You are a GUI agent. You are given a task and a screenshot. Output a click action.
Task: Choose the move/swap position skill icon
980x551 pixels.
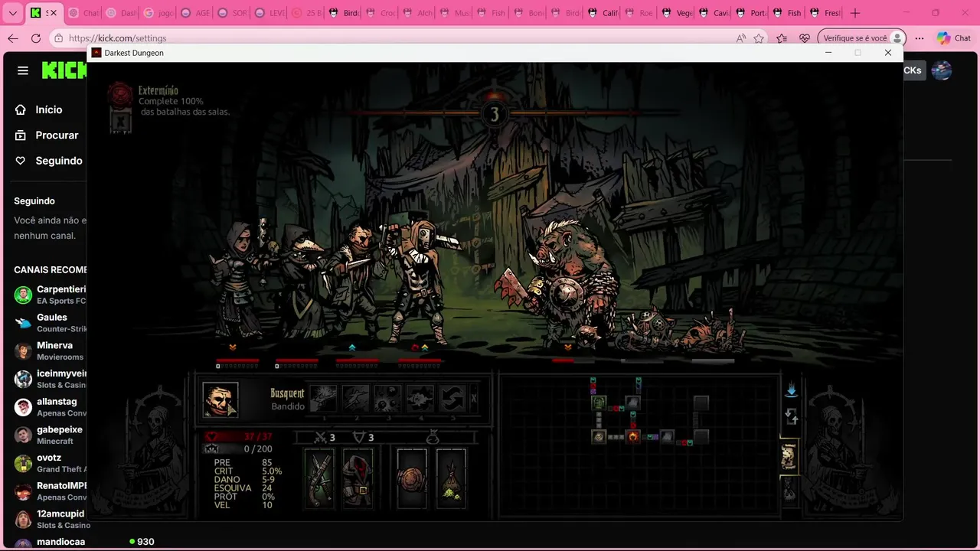(452, 399)
